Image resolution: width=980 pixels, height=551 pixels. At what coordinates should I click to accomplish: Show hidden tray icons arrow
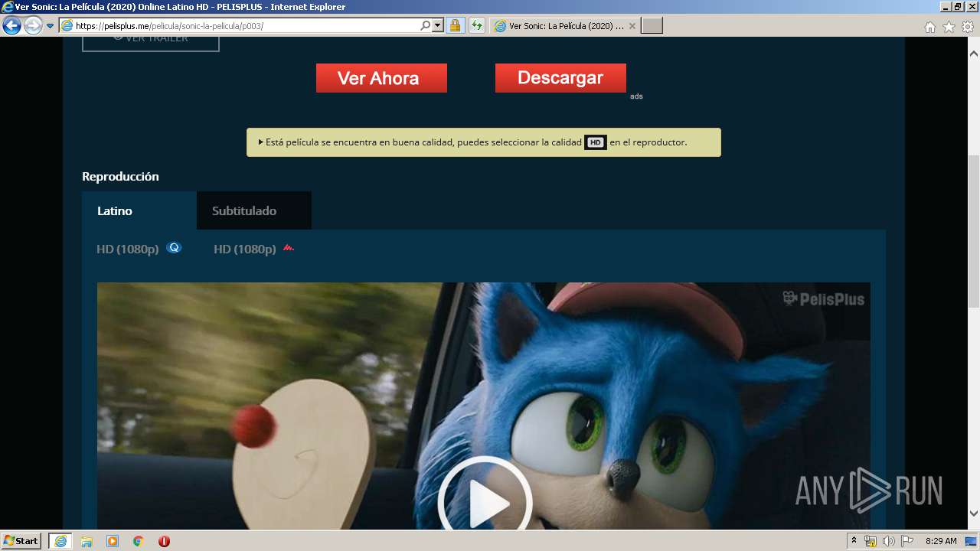854,541
